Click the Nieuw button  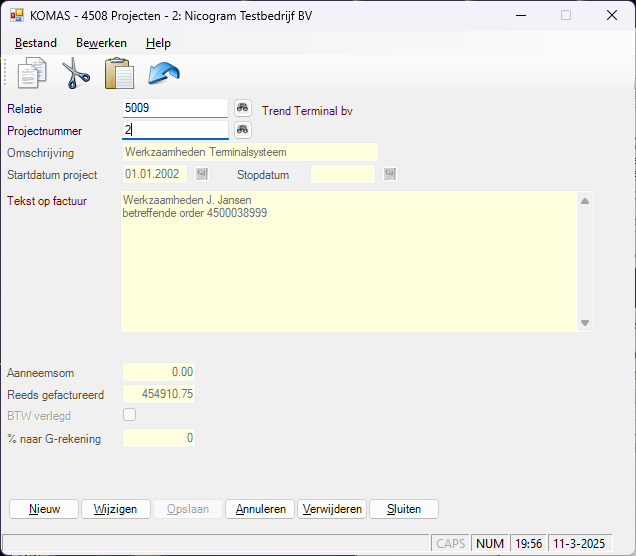44,509
